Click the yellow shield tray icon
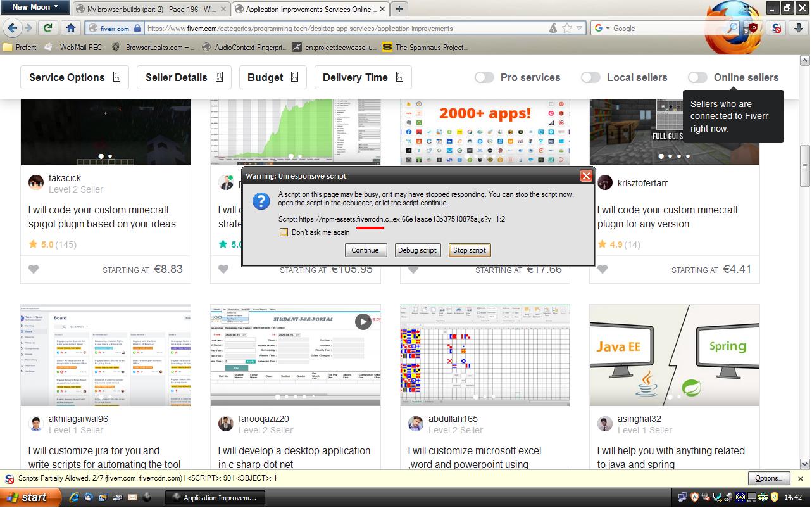The image size is (812, 508). coord(774,497)
